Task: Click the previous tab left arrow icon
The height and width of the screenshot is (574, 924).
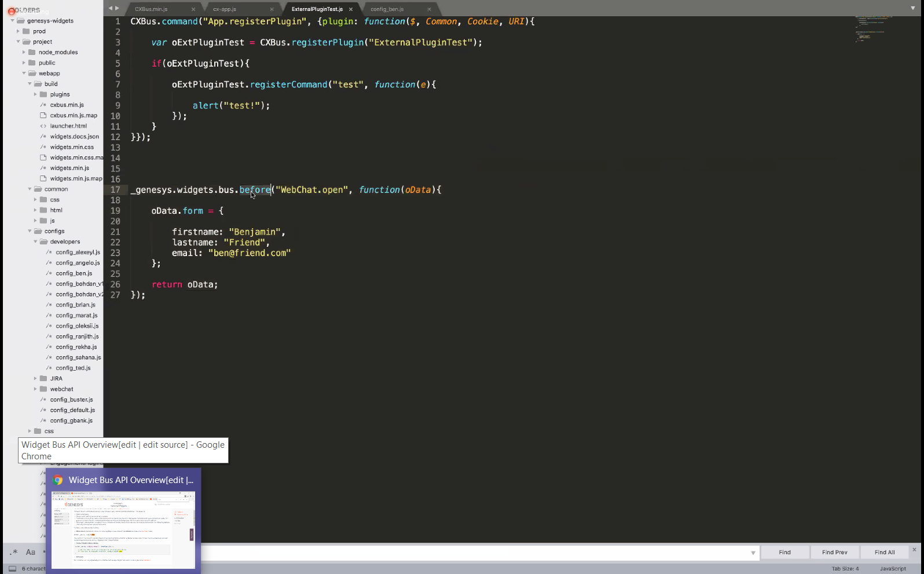Action: pyautogui.click(x=111, y=8)
